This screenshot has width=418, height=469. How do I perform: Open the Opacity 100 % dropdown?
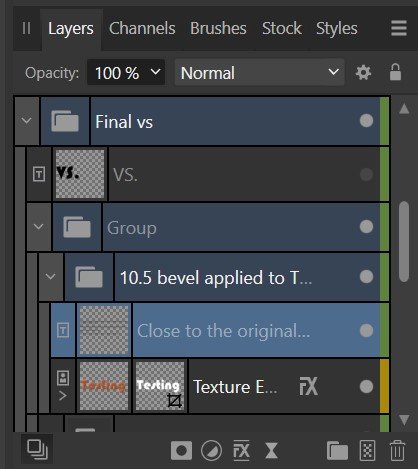(x=126, y=72)
